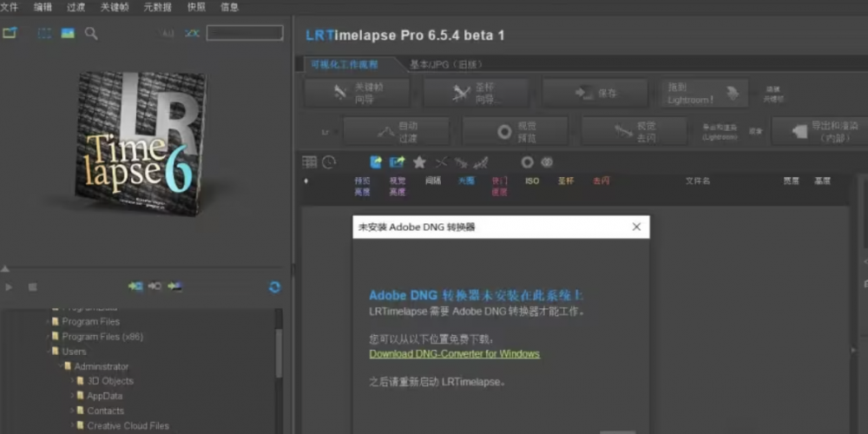Click the crossed curves icon beside filter field
868x434 pixels.
[192, 33]
